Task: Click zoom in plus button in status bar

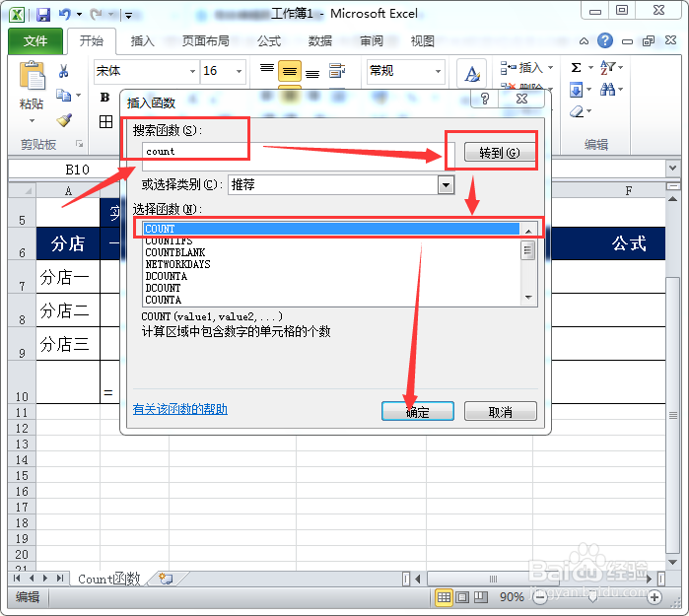Action: coord(655,597)
